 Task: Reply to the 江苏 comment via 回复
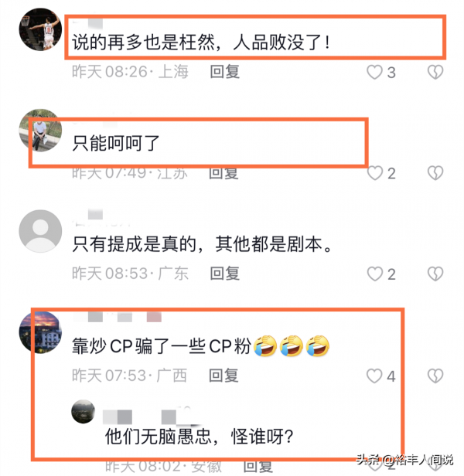[223, 173]
